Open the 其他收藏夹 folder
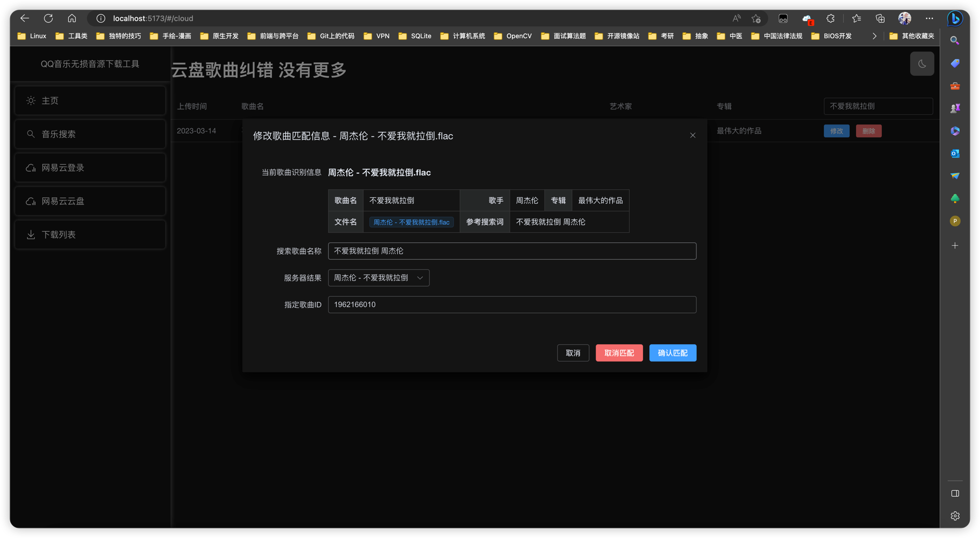The height and width of the screenshot is (538, 980). coord(911,36)
